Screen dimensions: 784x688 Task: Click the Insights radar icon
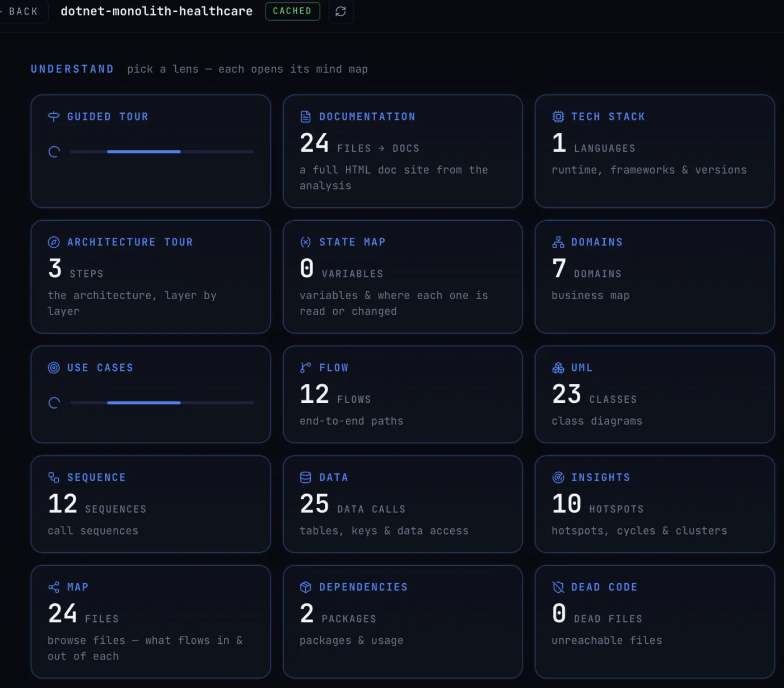[558, 477]
